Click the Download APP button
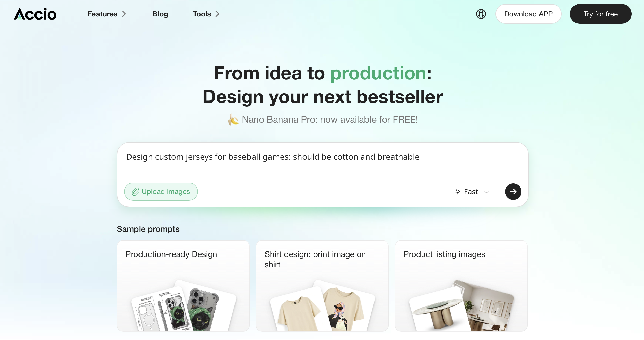Screen dimensions: 644x340 [528, 14]
